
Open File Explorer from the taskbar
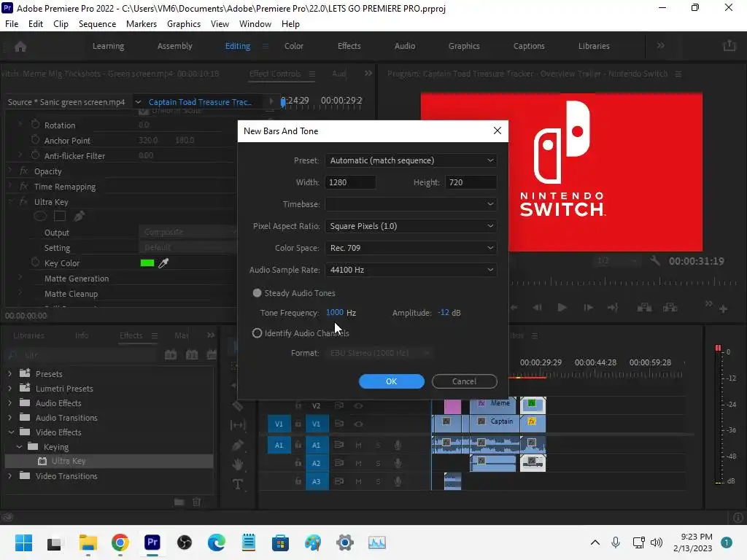pos(88,542)
